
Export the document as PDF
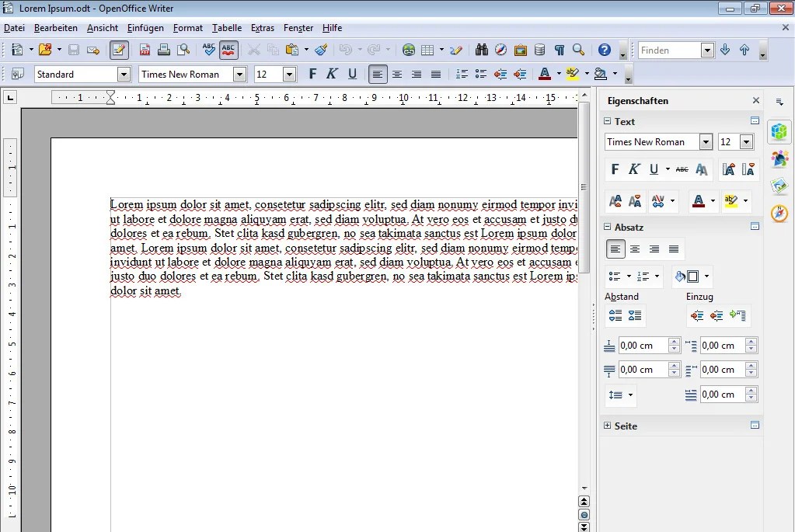pyautogui.click(x=145, y=49)
